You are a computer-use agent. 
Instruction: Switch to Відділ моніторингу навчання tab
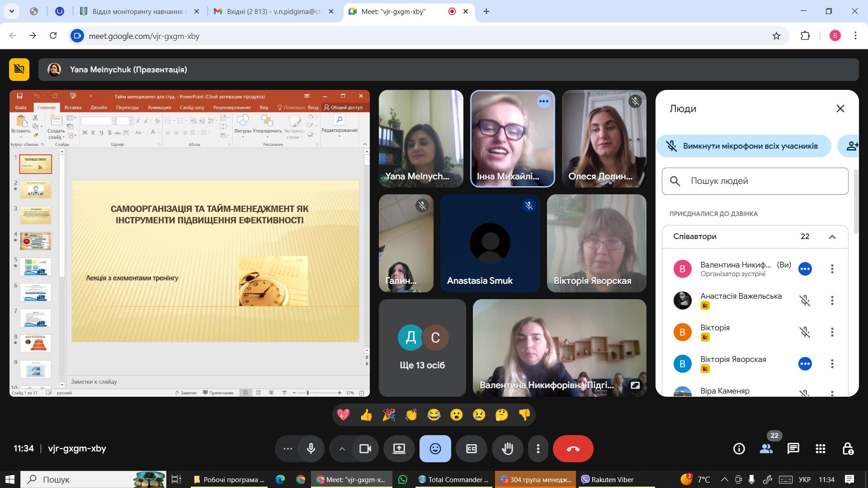click(x=138, y=12)
